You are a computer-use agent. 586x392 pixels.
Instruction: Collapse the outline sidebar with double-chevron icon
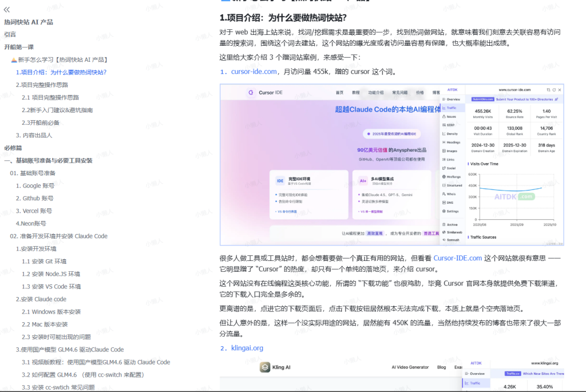click(x=7, y=10)
